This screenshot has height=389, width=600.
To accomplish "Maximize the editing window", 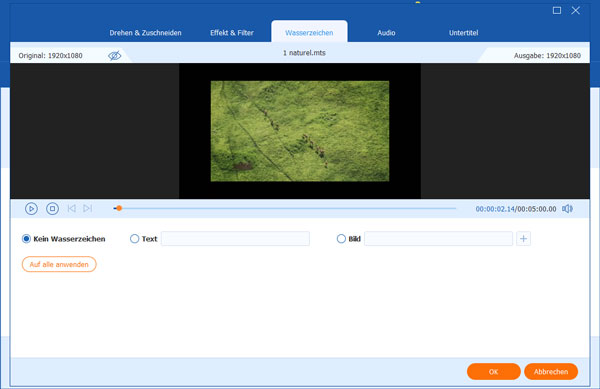I will (557, 10).
